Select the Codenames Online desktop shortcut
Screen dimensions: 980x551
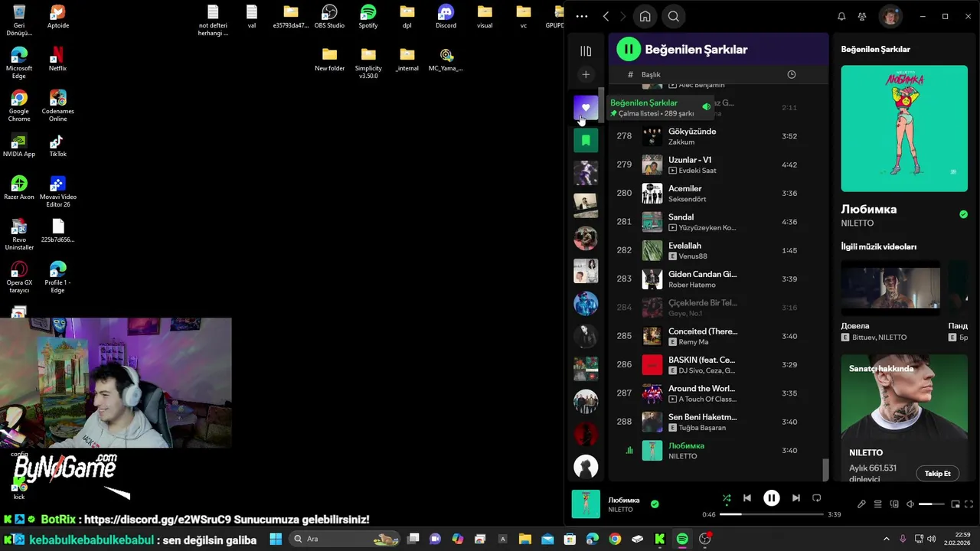click(x=58, y=106)
